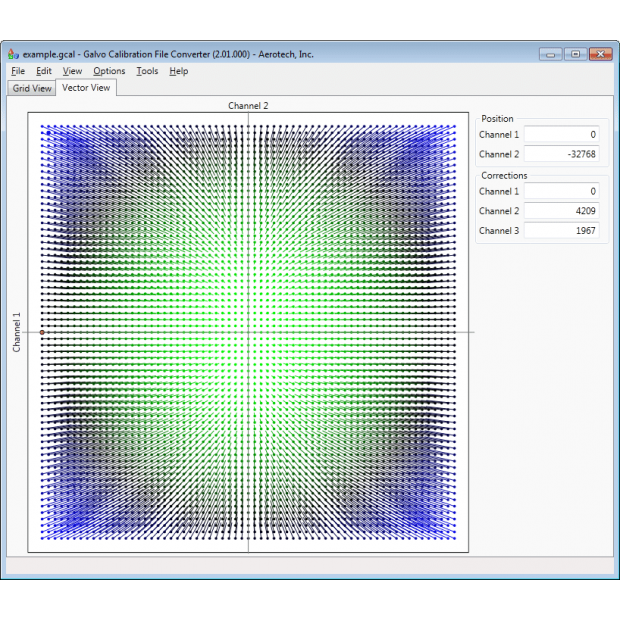
Task: Open the Options menu
Action: coord(109,71)
